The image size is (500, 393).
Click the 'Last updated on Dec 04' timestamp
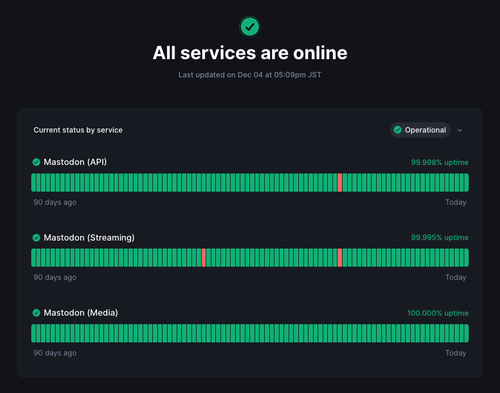pyautogui.click(x=250, y=75)
